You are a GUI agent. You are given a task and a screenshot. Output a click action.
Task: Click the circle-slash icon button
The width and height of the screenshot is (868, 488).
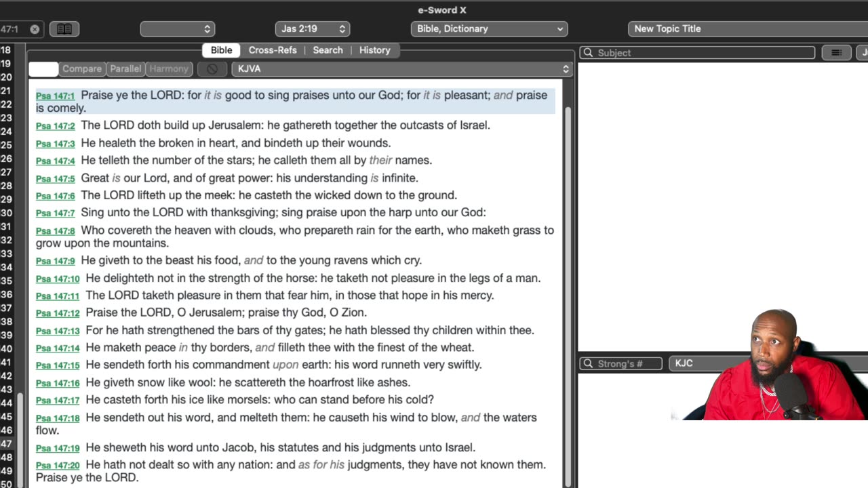(x=212, y=69)
